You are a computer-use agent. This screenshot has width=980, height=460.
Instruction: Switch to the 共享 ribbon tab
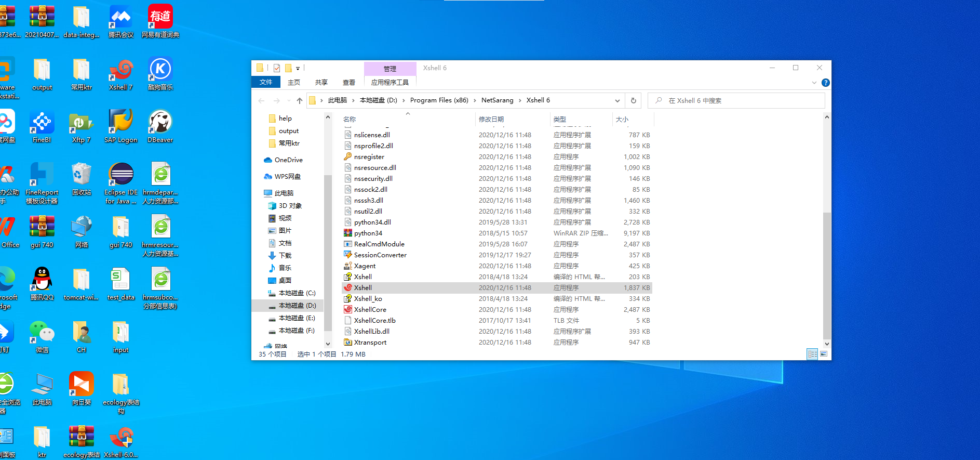point(321,82)
